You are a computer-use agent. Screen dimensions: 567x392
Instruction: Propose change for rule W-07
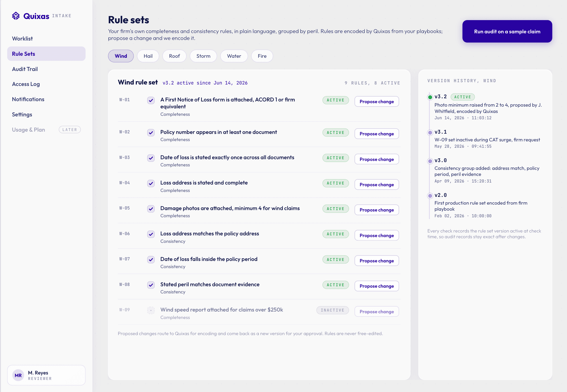click(x=377, y=261)
